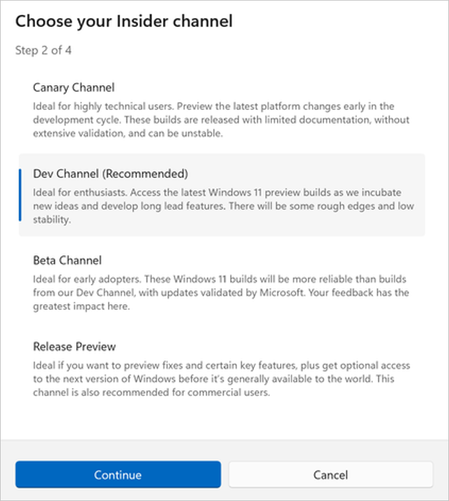Screen dimensions: 449x501
Task: Click the Continue button
Action: point(118,474)
